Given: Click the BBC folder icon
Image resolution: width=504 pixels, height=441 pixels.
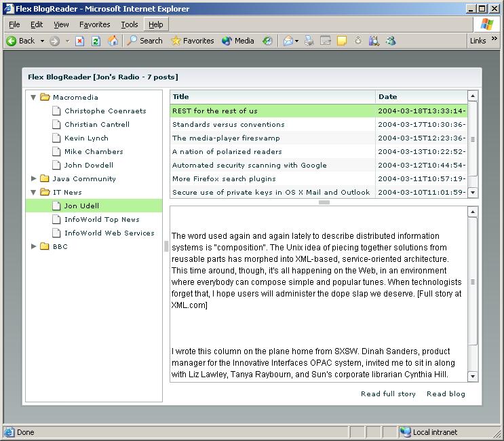Looking at the screenshot, I should (x=45, y=246).
